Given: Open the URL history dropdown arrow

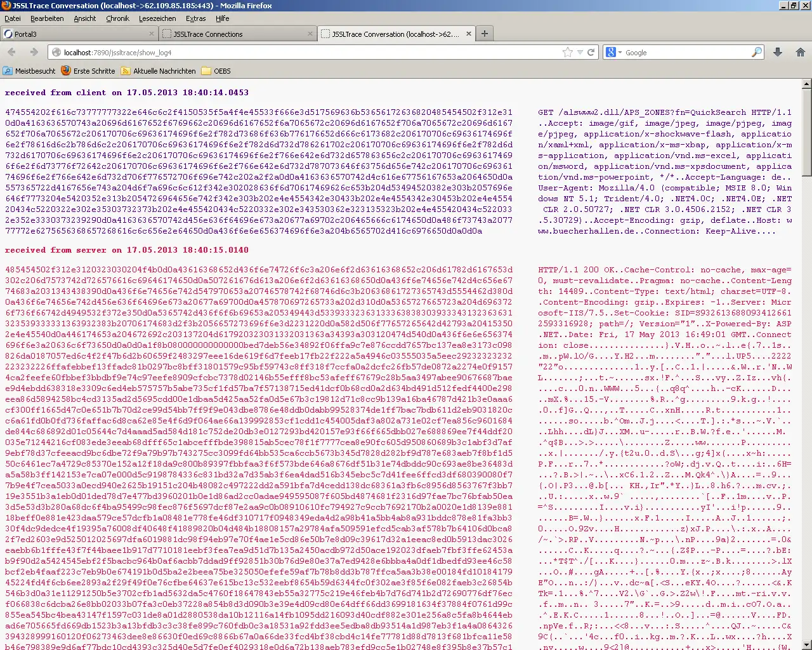Looking at the screenshot, I should pos(580,53).
